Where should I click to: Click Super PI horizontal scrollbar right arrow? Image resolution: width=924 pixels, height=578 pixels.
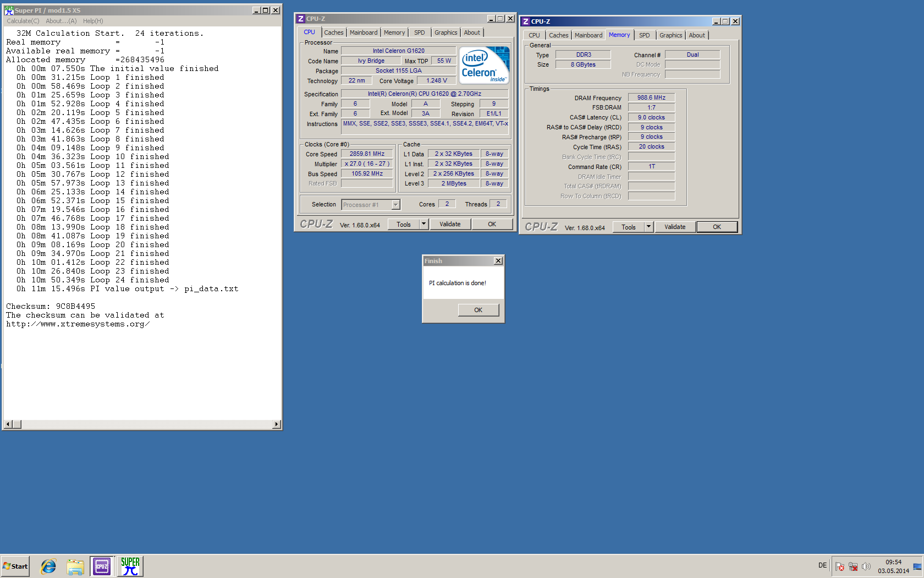(x=277, y=424)
